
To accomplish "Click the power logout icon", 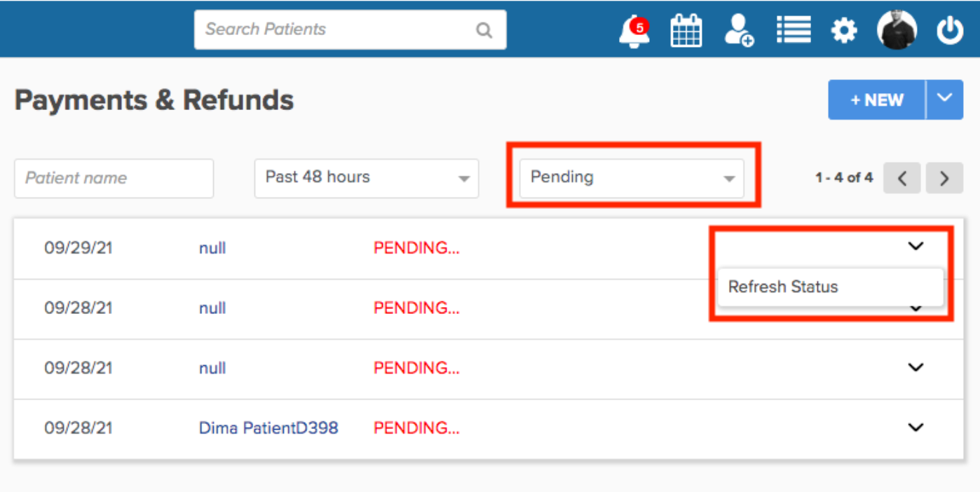I will pyautogui.click(x=950, y=31).
